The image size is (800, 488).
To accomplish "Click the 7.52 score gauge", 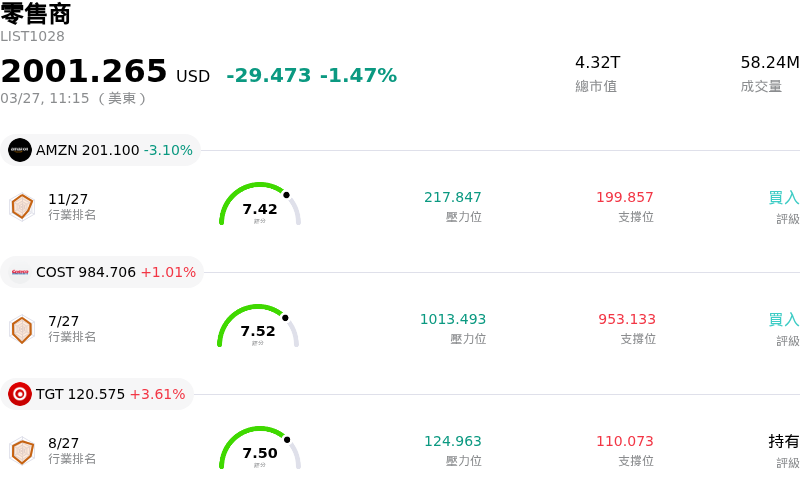I will 258,328.
